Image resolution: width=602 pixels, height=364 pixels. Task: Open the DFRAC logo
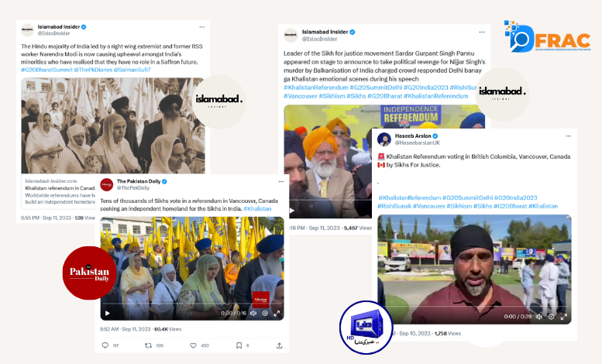(x=548, y=36)
